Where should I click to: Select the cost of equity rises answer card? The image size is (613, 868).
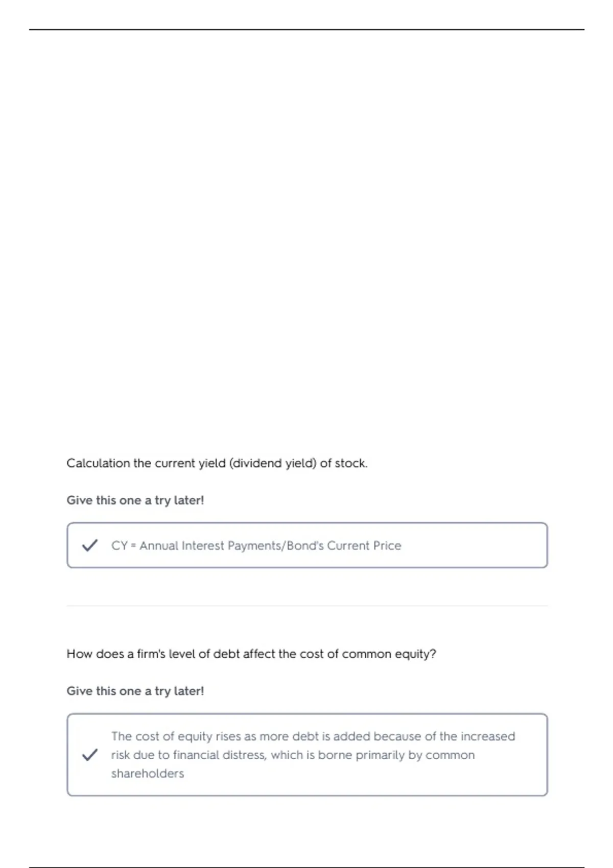tap(307, 755)
